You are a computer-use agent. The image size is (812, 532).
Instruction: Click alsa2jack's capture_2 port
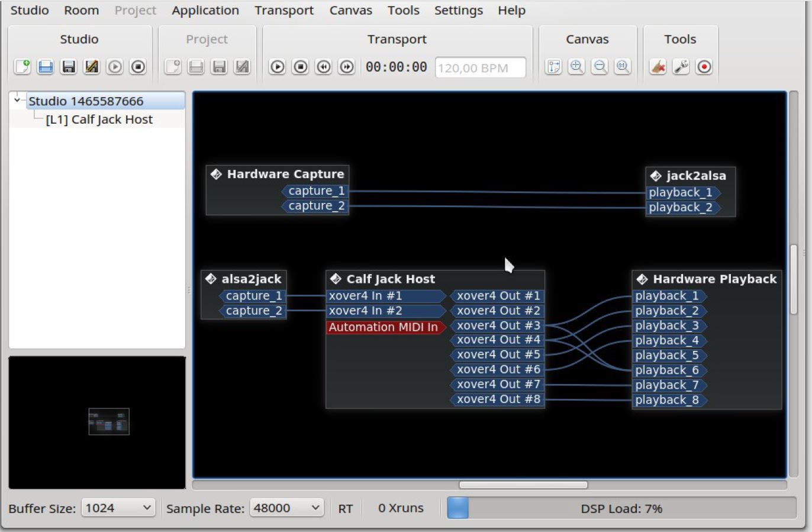[x=253, y=311]
